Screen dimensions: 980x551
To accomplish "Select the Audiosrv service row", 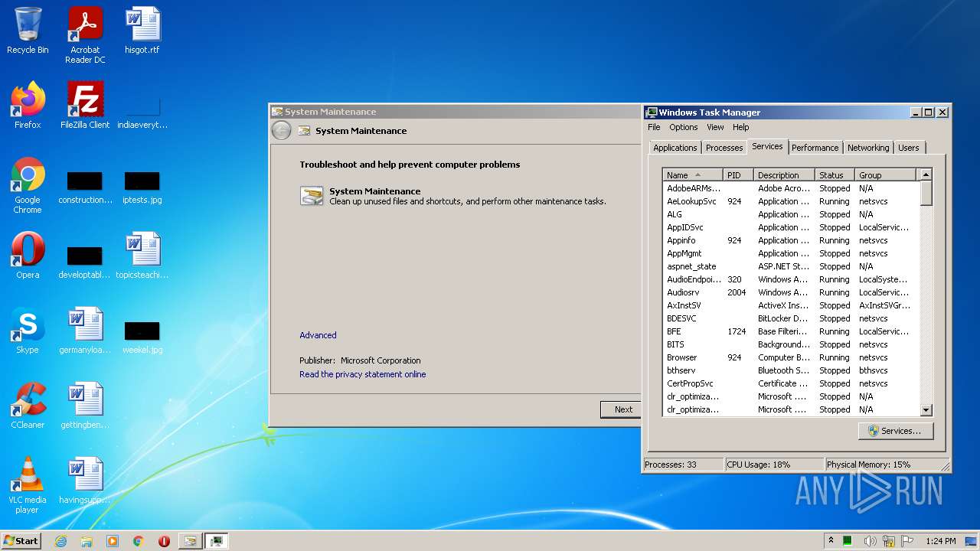I will click(791, 292).
